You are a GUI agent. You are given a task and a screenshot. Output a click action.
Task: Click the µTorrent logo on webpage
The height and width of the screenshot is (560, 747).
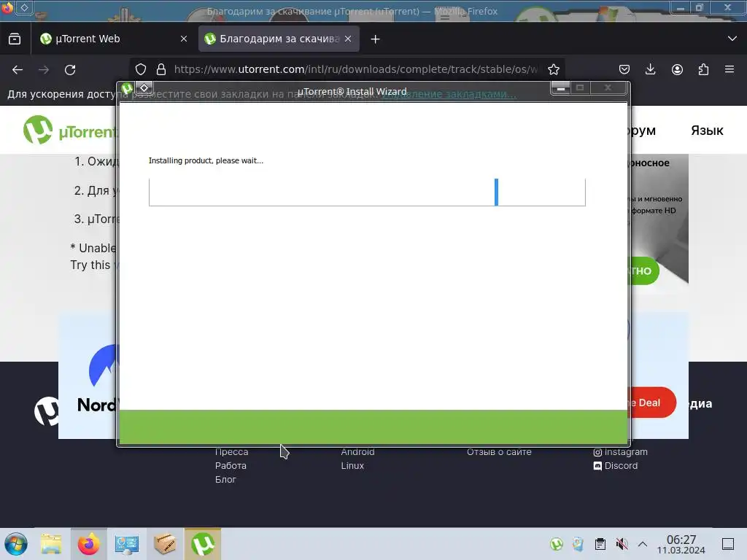click(x=69, y=130)
